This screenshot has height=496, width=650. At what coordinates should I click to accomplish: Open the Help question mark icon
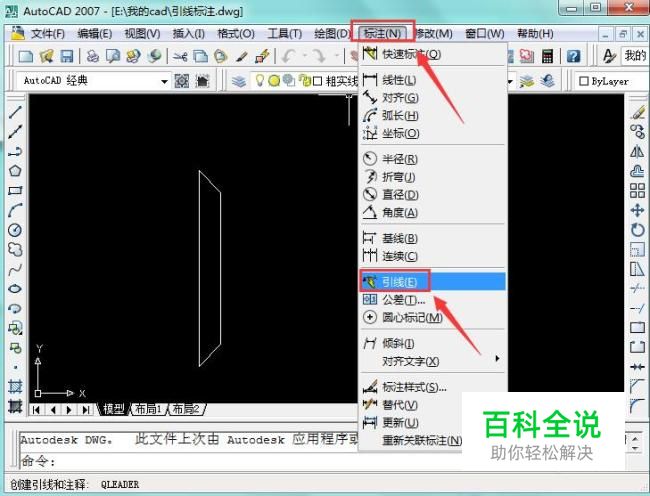[573, 56]
